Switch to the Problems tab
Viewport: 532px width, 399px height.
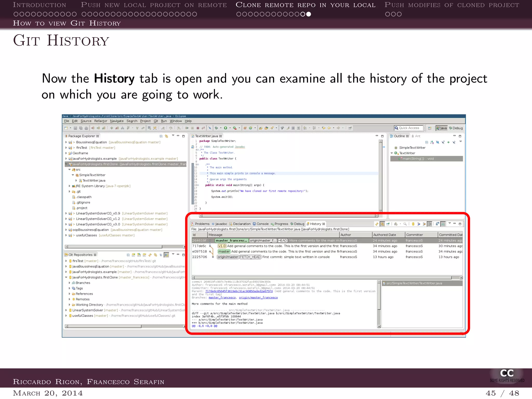coord(200,224)
